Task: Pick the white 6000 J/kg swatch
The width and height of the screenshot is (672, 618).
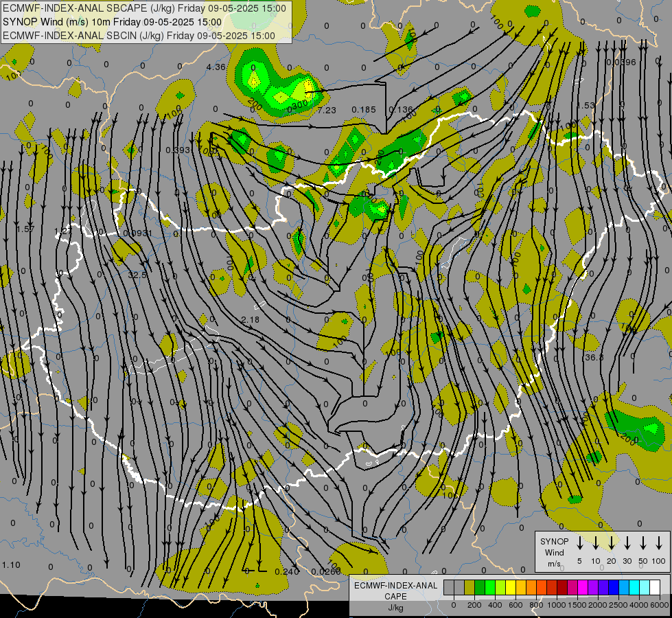Action: pos(655,587)
